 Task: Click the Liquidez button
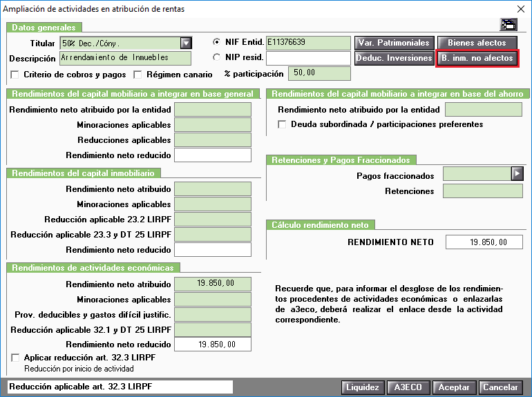(363, 387)
